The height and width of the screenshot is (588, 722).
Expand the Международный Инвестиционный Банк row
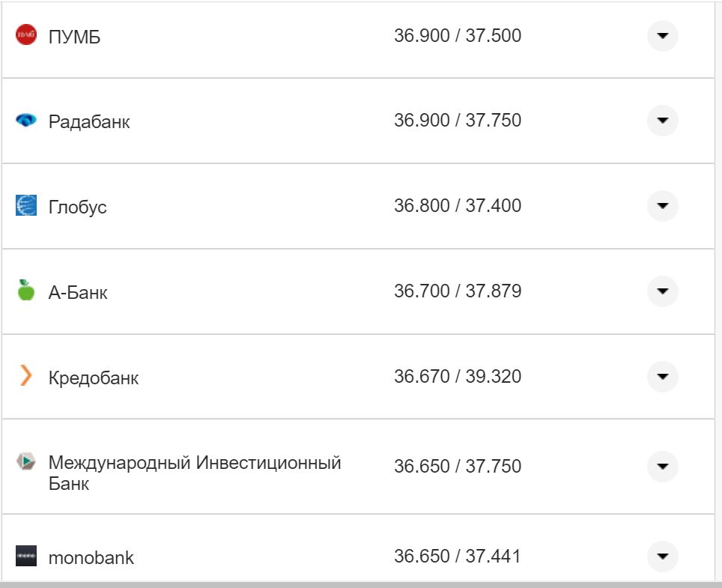coord(662,466)
